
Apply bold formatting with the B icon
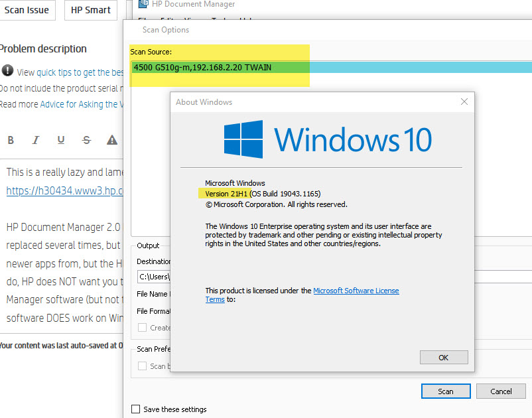tap(11, 140)
